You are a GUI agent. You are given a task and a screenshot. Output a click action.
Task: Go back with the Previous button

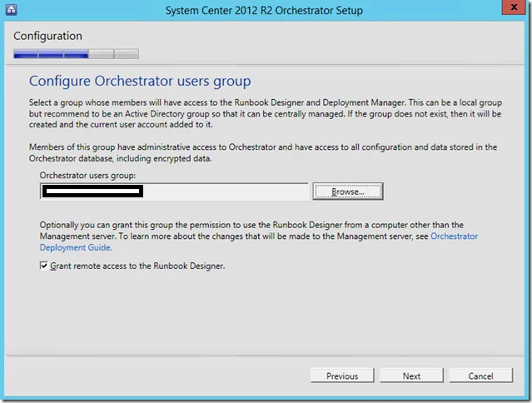(342, 376)
